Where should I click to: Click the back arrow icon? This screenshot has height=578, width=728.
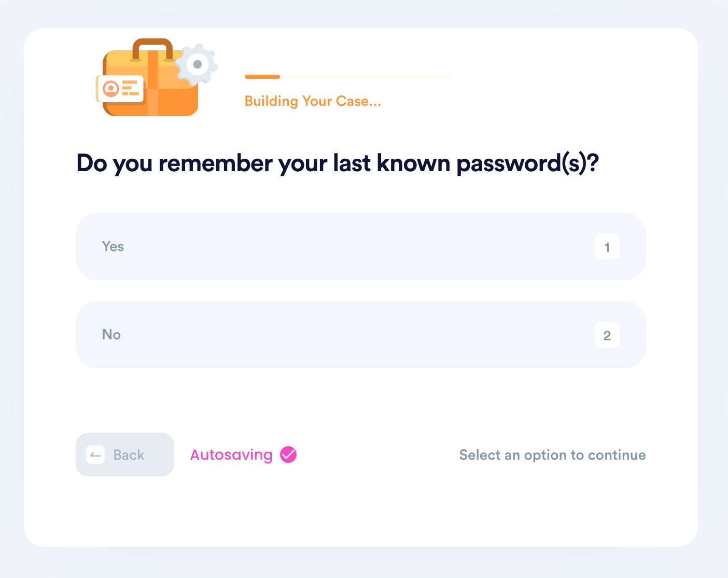95,455
